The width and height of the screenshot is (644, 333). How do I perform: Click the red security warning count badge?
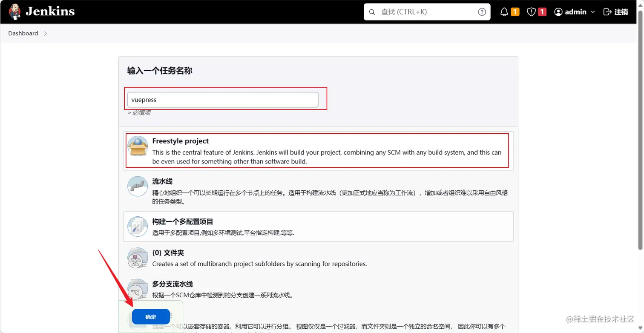(x=542, y=12)
